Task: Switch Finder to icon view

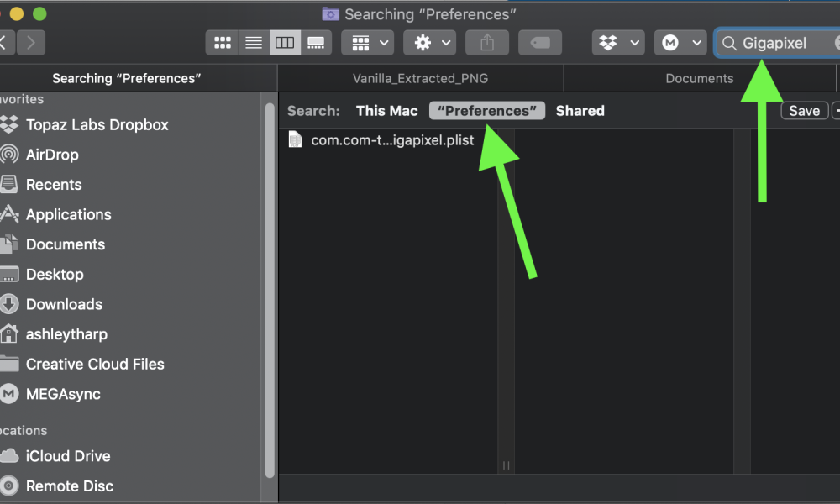Action: [223, 43]
